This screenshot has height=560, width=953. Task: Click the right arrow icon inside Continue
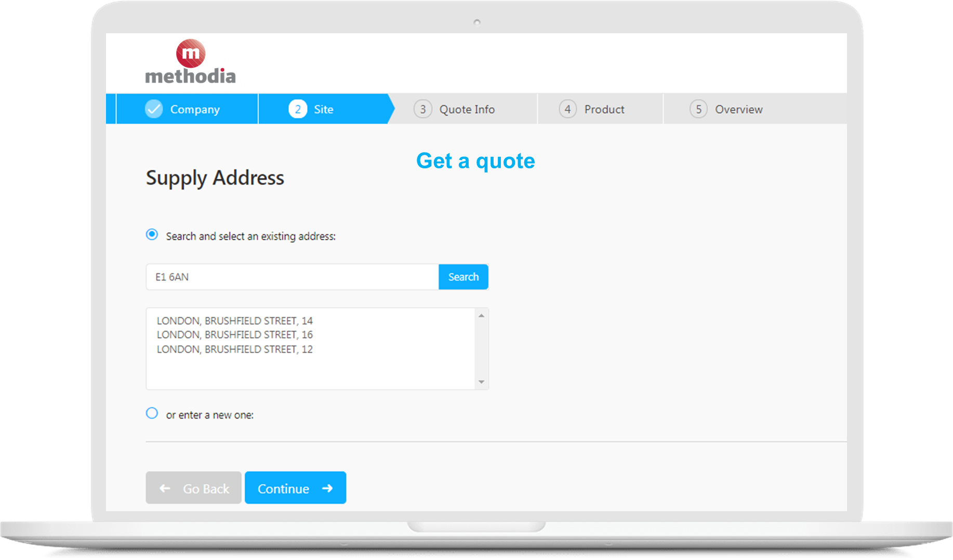pos(327,488)
